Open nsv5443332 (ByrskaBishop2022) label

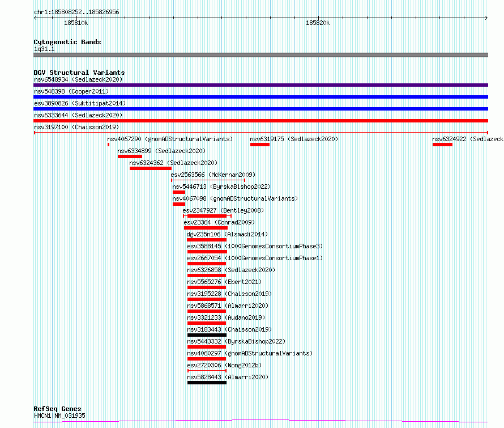pos(236,341)
